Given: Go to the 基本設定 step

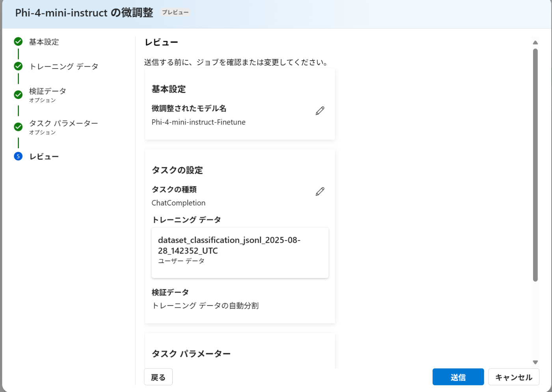Looking at the screenshot, I should coord(44,42).
